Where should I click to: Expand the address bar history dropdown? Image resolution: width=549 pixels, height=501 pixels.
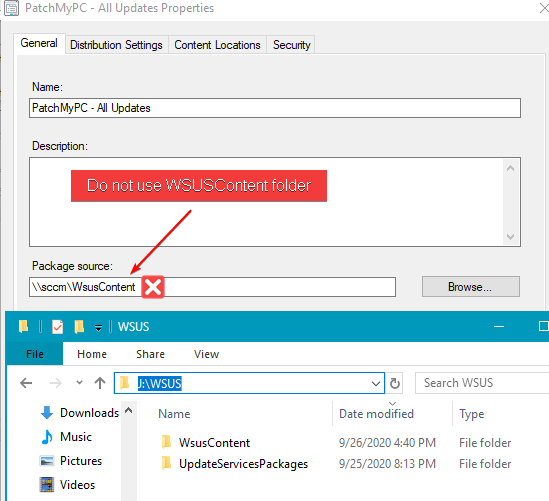[x=376, y=384]
